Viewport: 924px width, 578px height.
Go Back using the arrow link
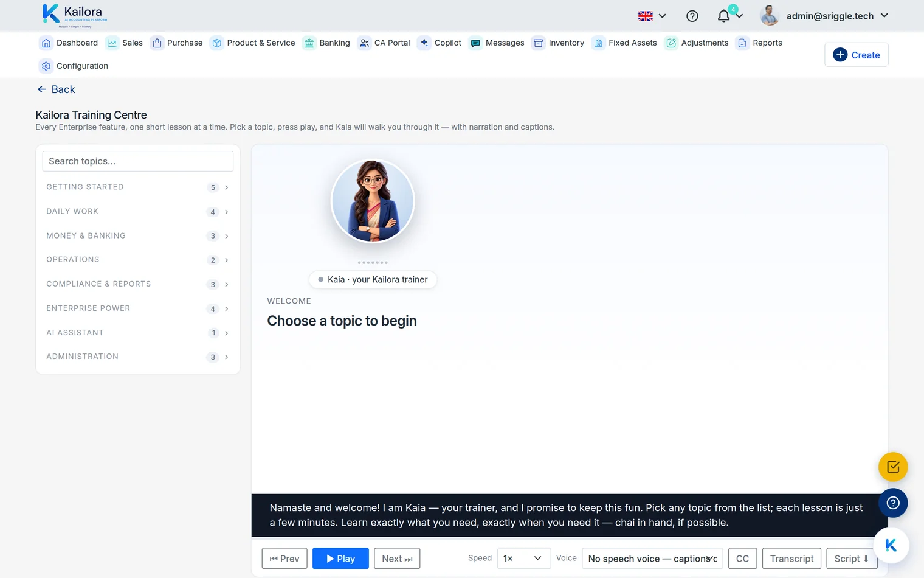56,89
